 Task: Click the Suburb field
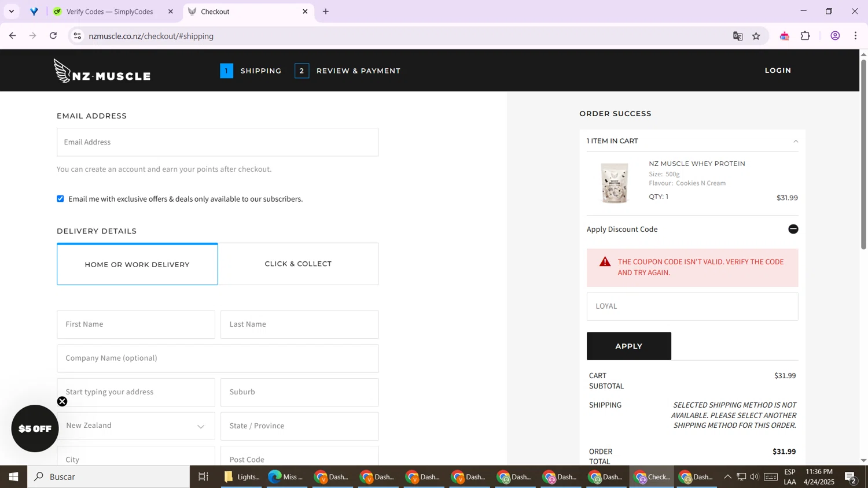click(300, 392)
